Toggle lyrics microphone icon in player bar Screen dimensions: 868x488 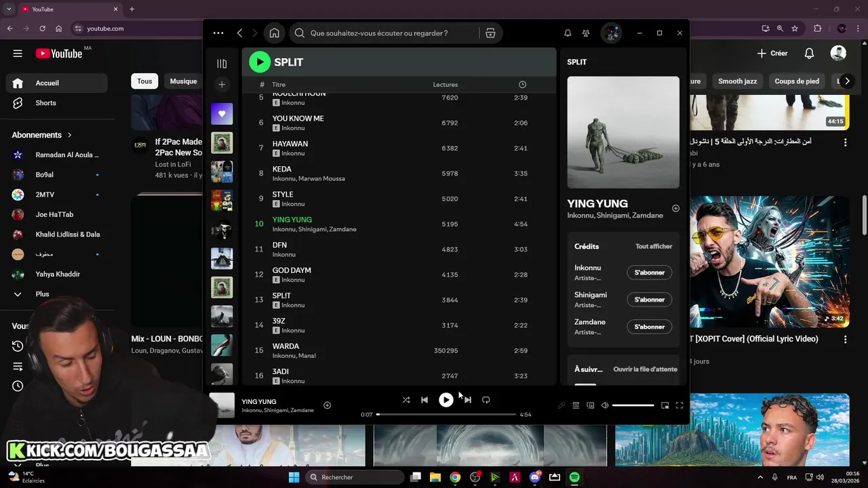coord(561,405)
